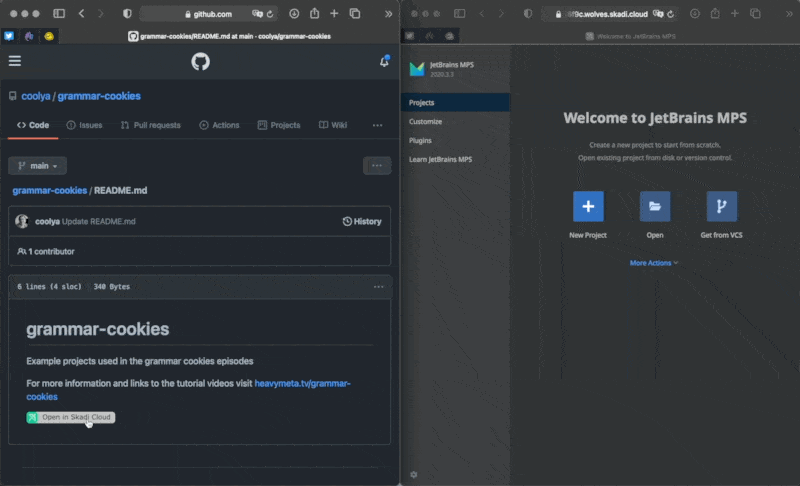Screen dimensions: 800x486
Task: Click share icon in right Safari window
Action: coord(715,14)
